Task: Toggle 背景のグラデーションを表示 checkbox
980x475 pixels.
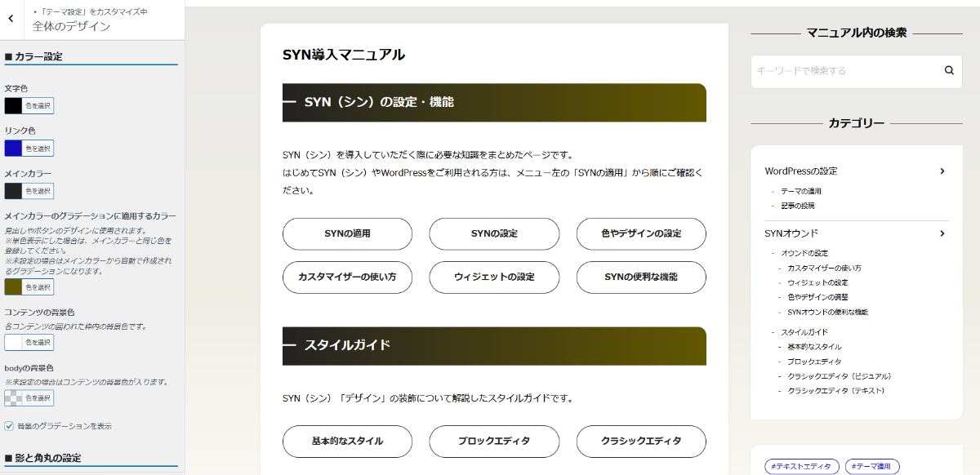Action: click(x=9, y=426)
